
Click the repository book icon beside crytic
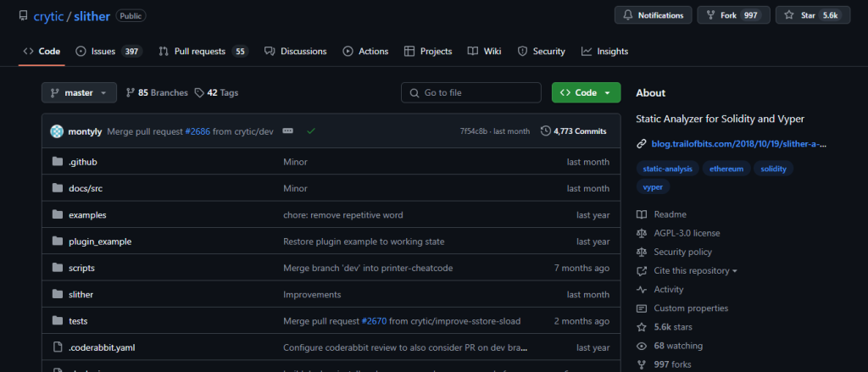tap(23, 15)
